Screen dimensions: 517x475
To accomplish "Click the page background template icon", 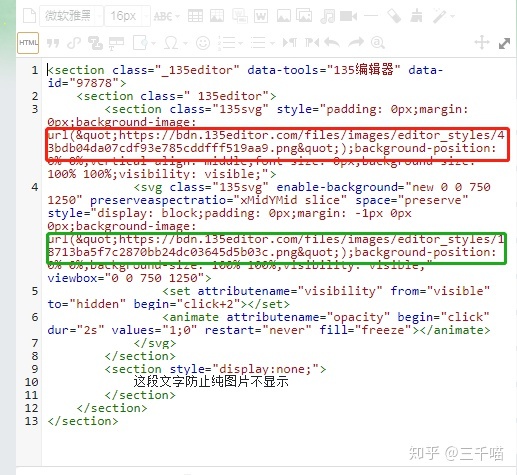I will click(x=141, y=43).
